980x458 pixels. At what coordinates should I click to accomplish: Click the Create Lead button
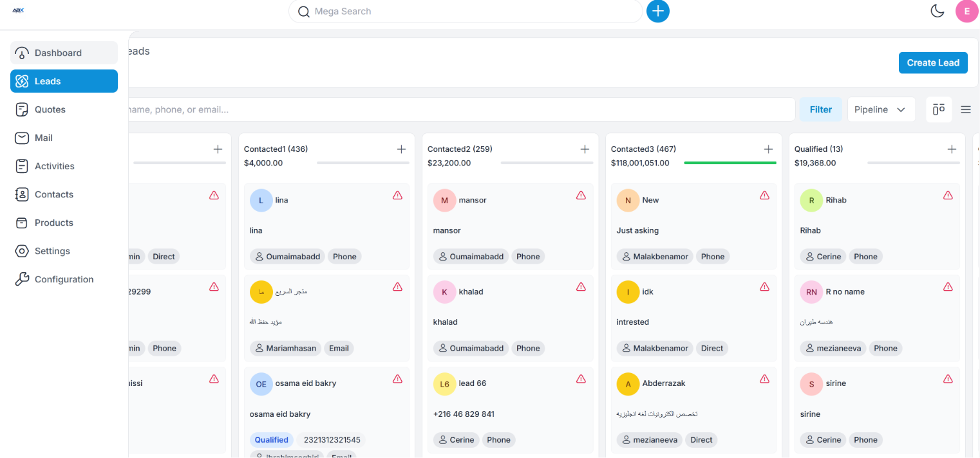(x=933, y=62)
